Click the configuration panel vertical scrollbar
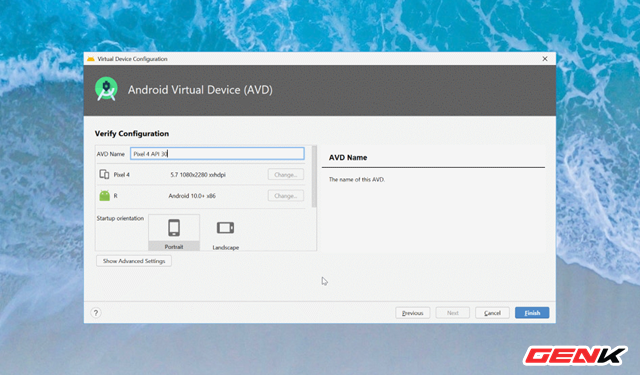 click(x=314, y=176)
